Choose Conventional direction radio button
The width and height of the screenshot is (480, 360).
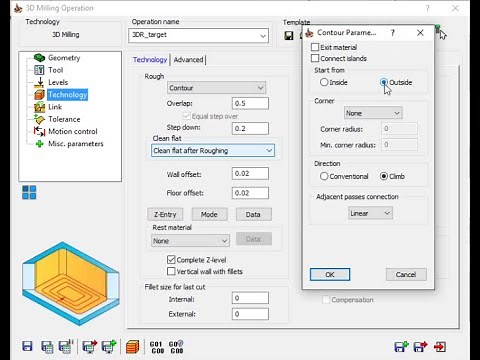coord(324,176)
